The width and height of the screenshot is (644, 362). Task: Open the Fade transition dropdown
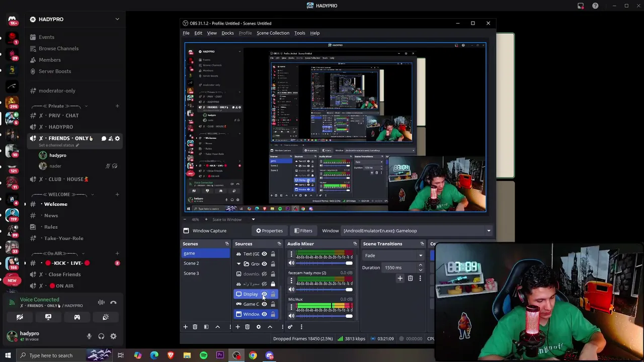click(x=393, y=255)
